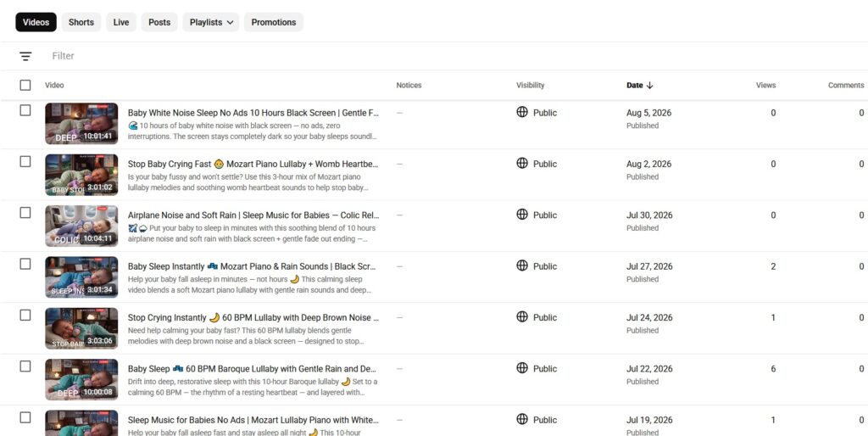Click the view count 6 cell
The width and height of the screenshot is (868, 436).
point(773,369)
